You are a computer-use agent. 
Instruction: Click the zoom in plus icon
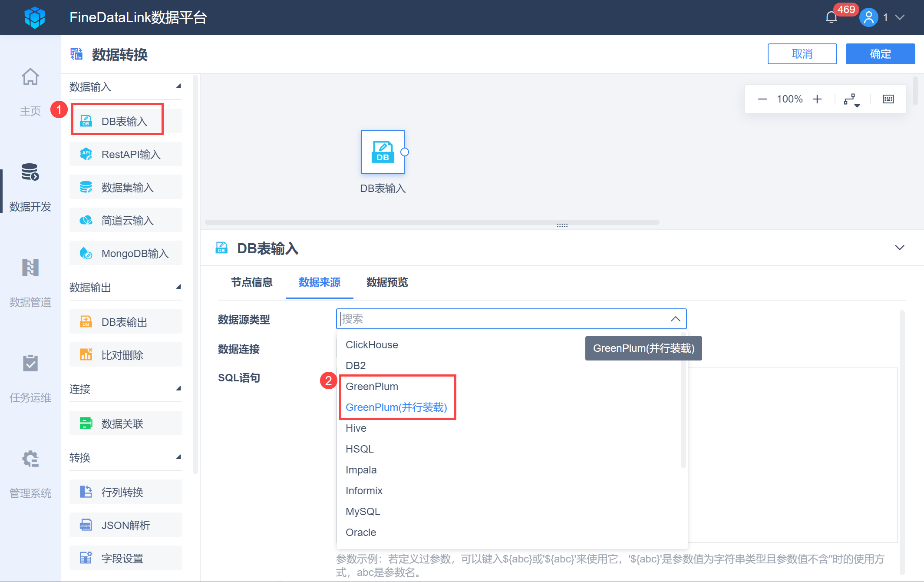click(x=817, y=99)
